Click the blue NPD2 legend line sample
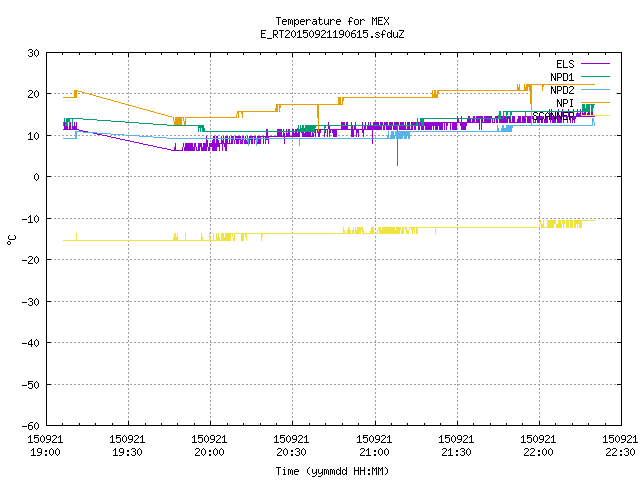This screenshot has height=480, width=640. [x=595, y=89]
